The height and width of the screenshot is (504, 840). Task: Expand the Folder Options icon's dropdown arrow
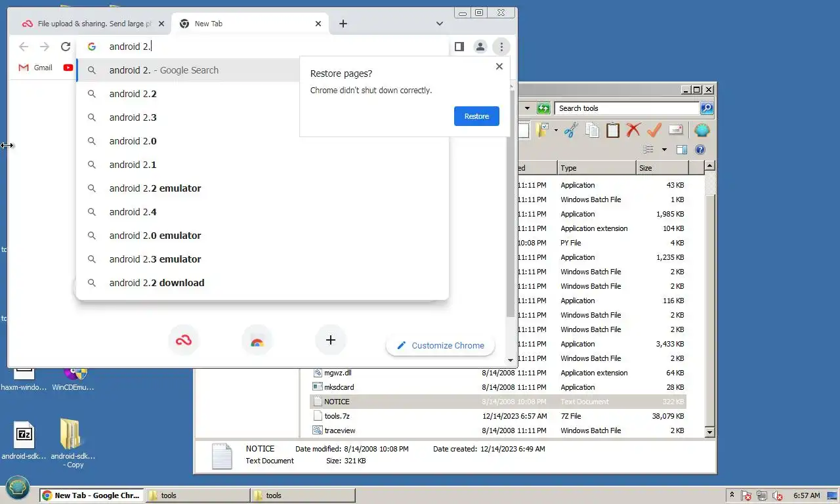click(556, 130)
